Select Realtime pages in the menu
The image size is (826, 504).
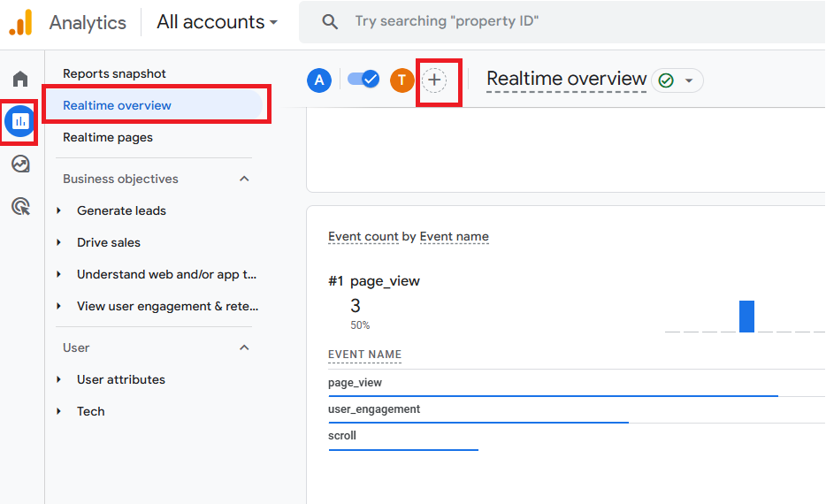point(108,137)
